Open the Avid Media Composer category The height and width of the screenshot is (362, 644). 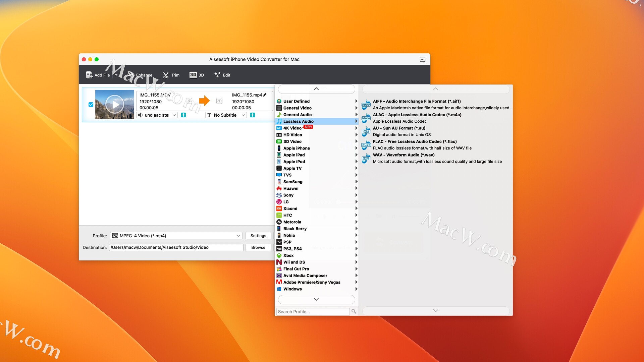[x=317, y=276]
